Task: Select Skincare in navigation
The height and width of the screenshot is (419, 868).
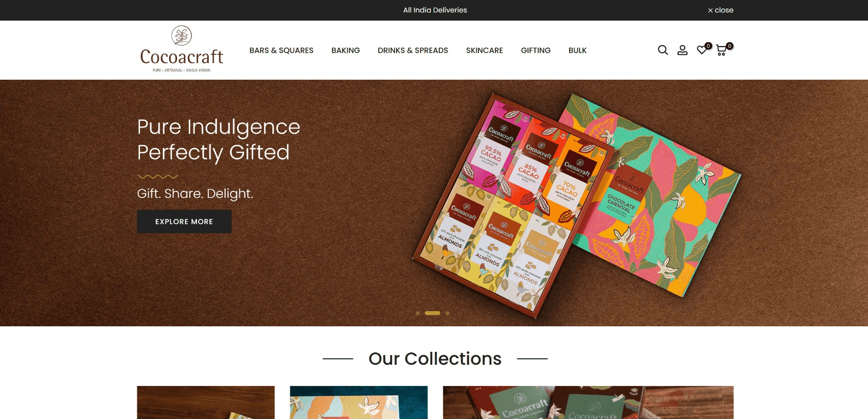Action: pos(484,50)
